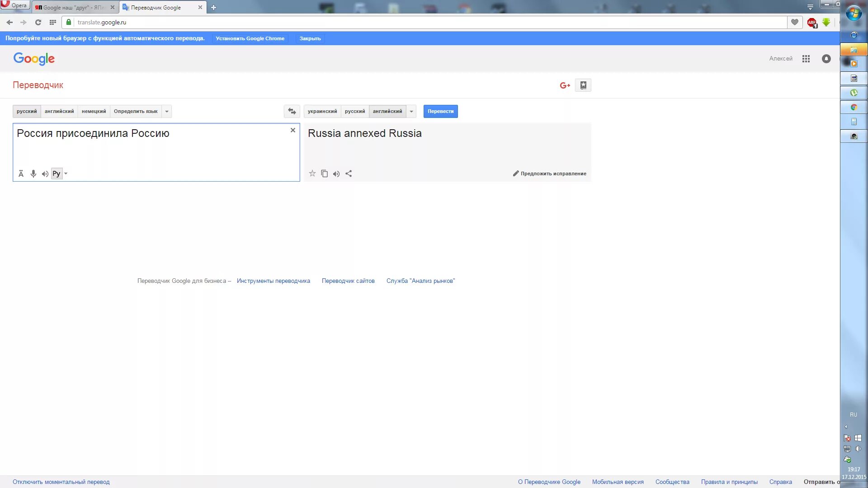The image size is (868, 488).
Task: Close the 'Переводчик Google' tab
Action: click(x=200, y=7)
